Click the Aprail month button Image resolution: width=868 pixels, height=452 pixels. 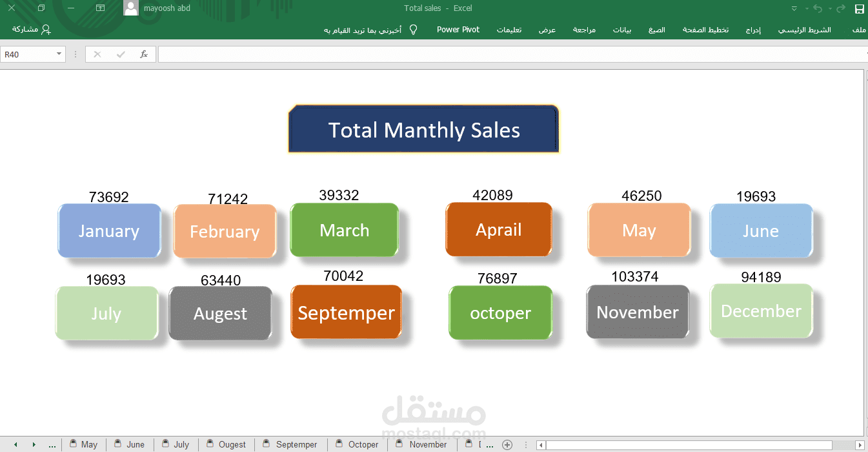(x=499, y=230)
